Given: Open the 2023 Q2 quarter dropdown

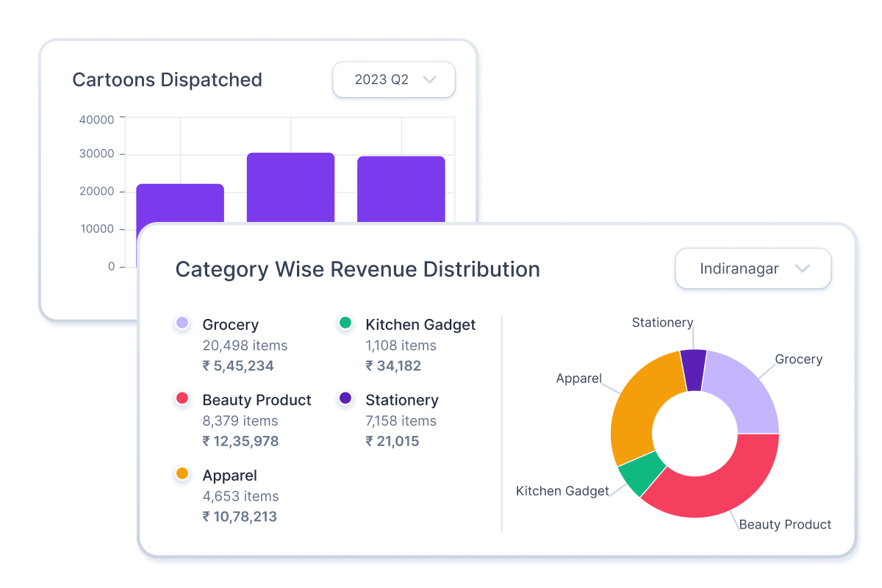Looking at the screenshot, I should (394, 79).
